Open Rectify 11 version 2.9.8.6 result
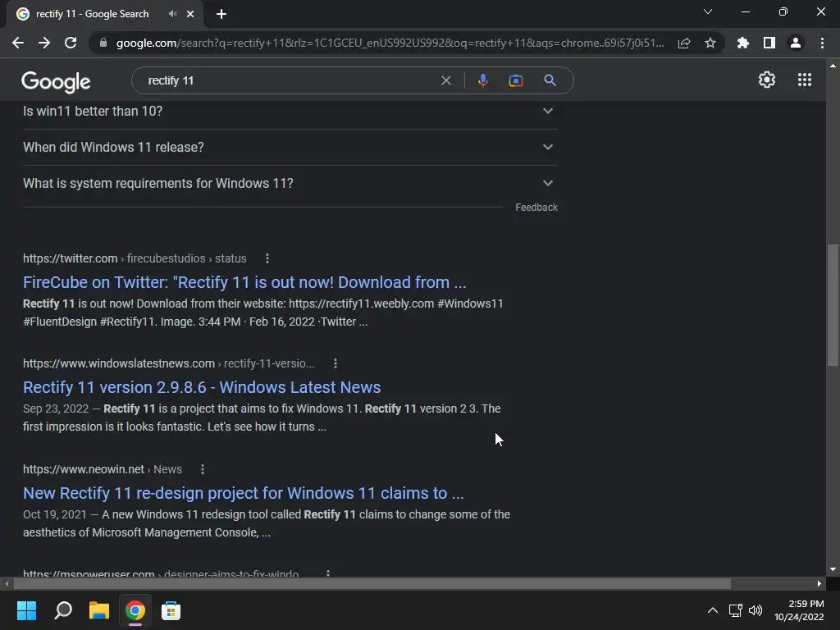840x630 pixels. 202,387
